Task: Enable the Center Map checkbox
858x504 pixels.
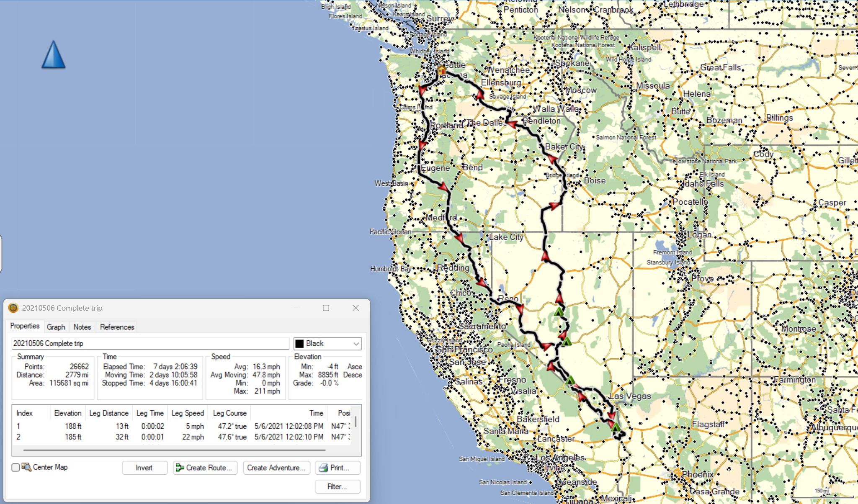Action: point(15,468)
